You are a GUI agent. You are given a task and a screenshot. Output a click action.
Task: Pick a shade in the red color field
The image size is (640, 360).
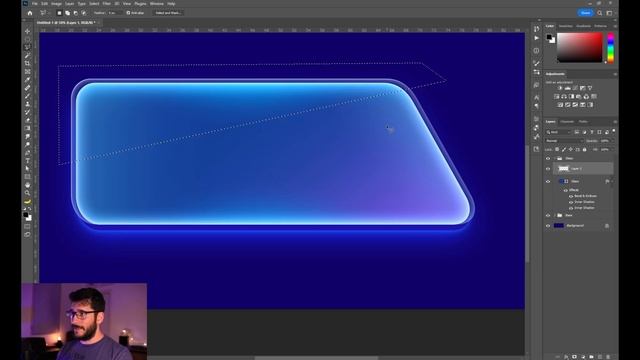(x=580, y=47)
